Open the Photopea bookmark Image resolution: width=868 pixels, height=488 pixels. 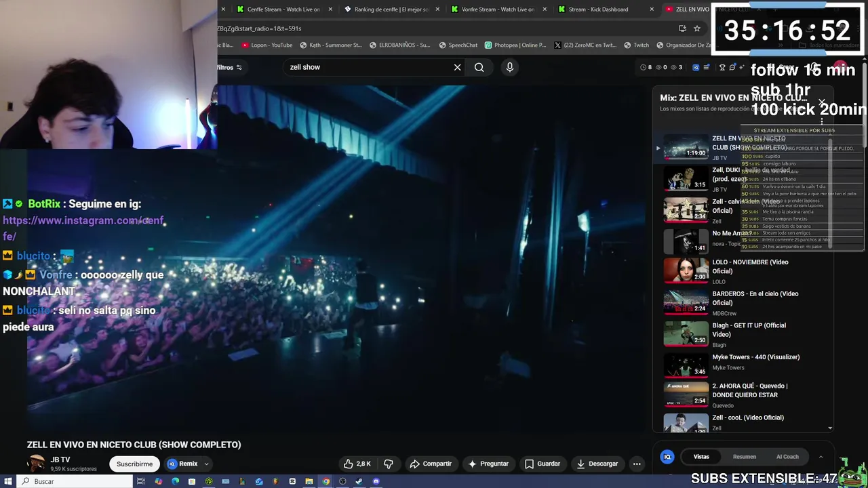[515, 45]
